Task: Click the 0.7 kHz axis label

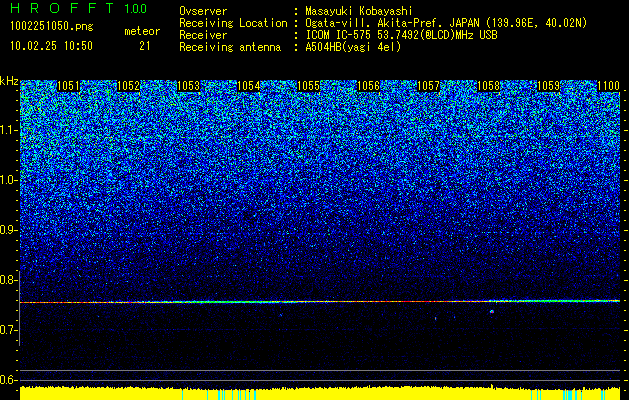Action: coord(8,330)
